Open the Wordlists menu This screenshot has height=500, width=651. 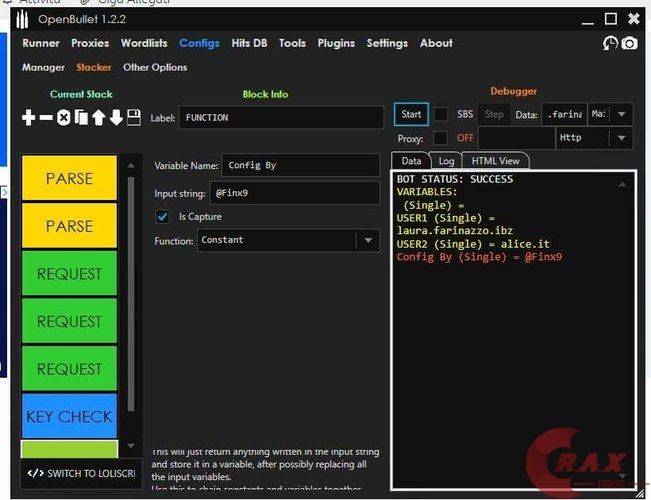(x=144, y=43)
